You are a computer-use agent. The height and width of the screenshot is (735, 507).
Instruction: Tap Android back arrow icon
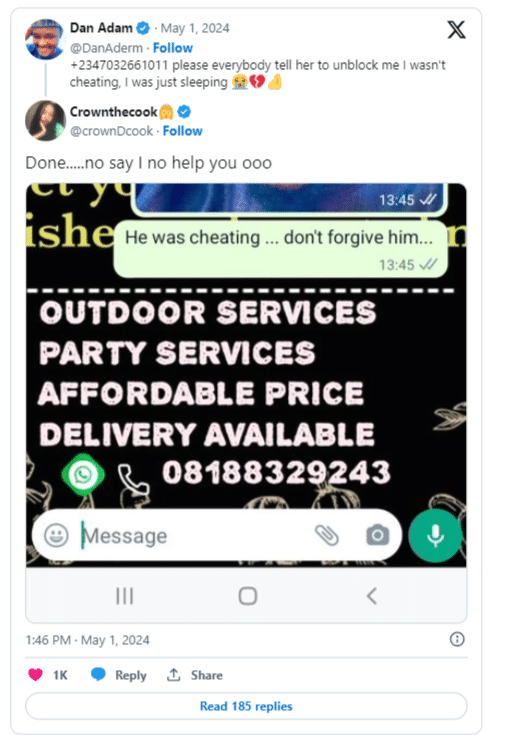[372, 596]
